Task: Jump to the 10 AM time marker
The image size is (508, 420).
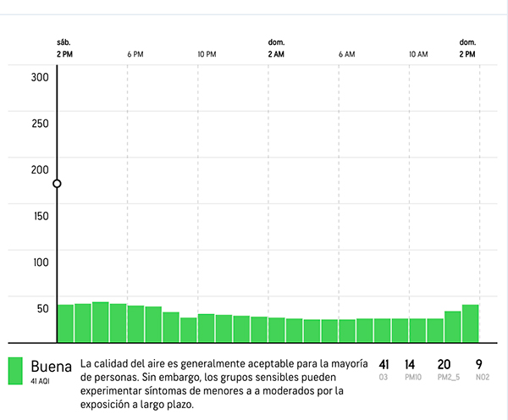Action: 417,54
